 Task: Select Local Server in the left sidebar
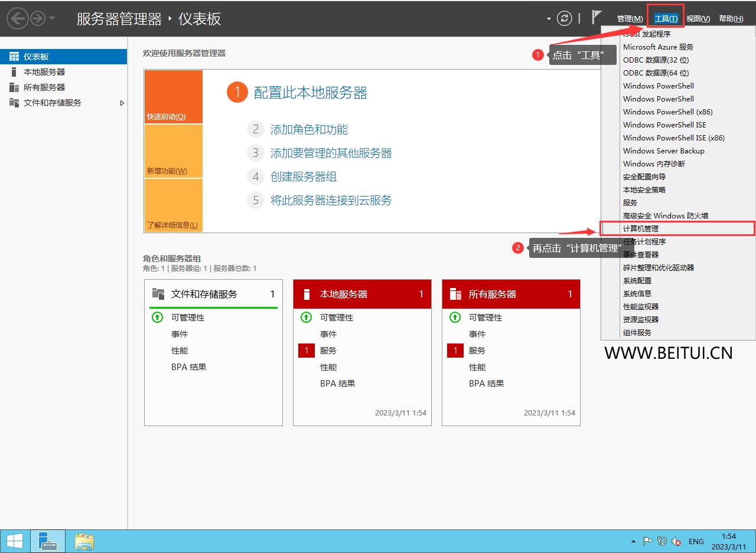(x=44, y=72)
